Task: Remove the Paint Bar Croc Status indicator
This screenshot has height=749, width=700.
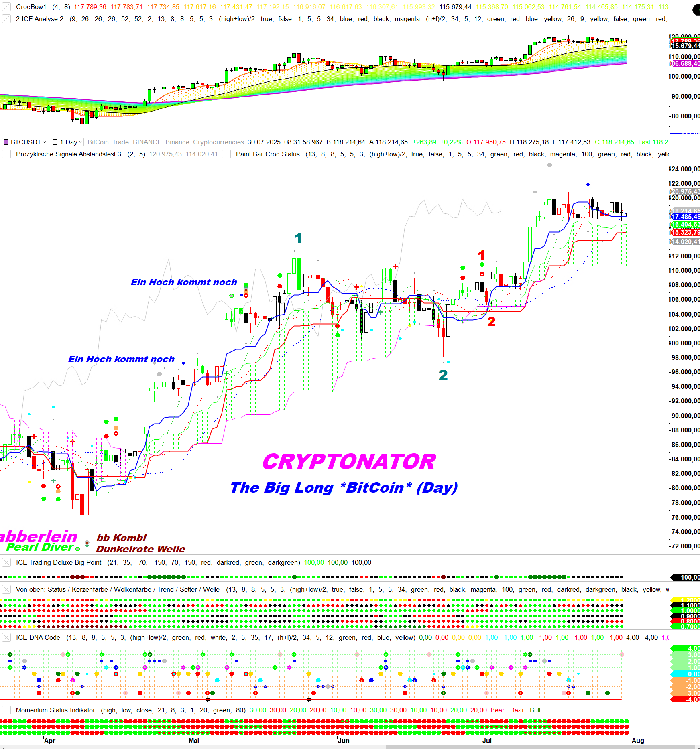Action: [226, 154]
